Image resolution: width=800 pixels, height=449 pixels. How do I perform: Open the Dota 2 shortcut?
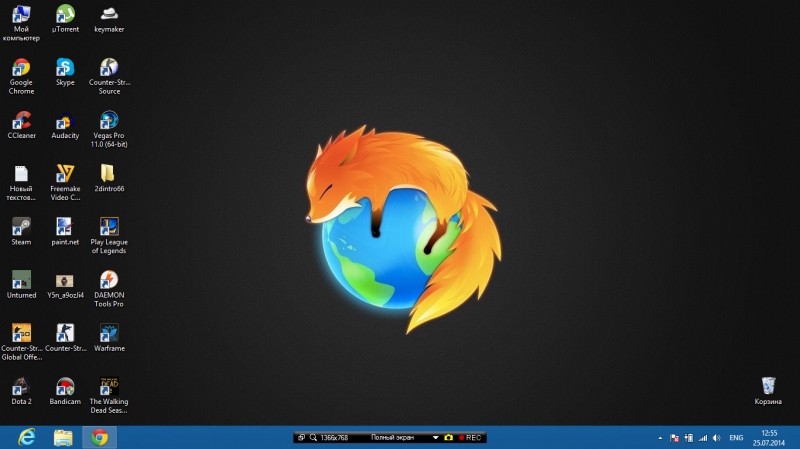click(x=21, y=391)
